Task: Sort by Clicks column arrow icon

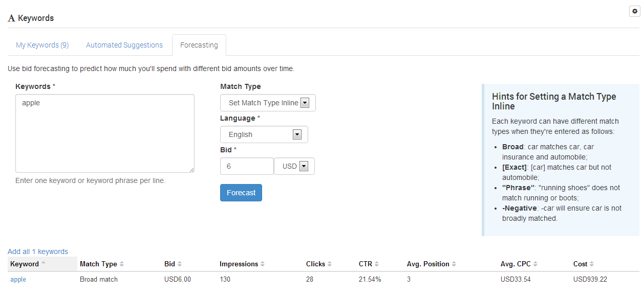Action: [x=330, y=264]
